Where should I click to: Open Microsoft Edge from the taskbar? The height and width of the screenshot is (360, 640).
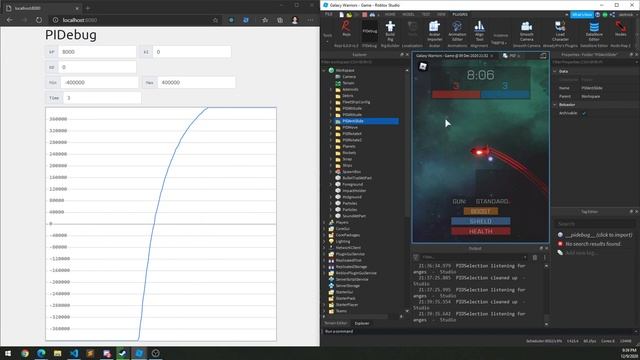pos(41,353)
